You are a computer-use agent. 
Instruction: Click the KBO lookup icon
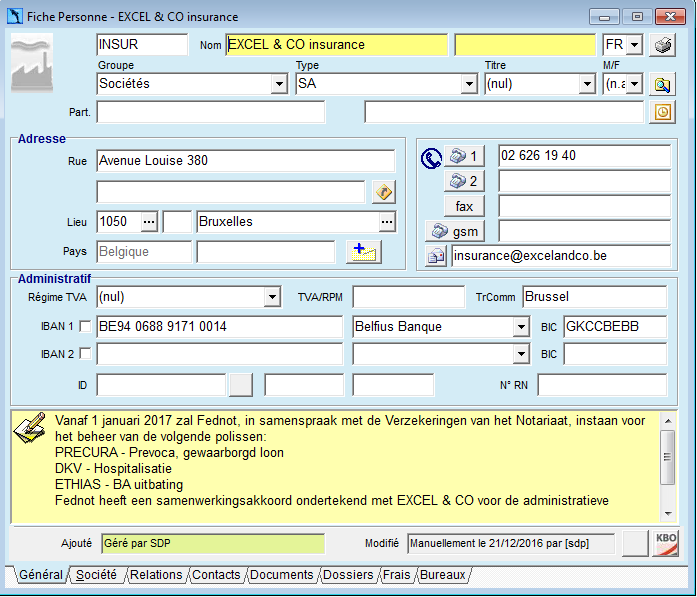pos(665,543)
